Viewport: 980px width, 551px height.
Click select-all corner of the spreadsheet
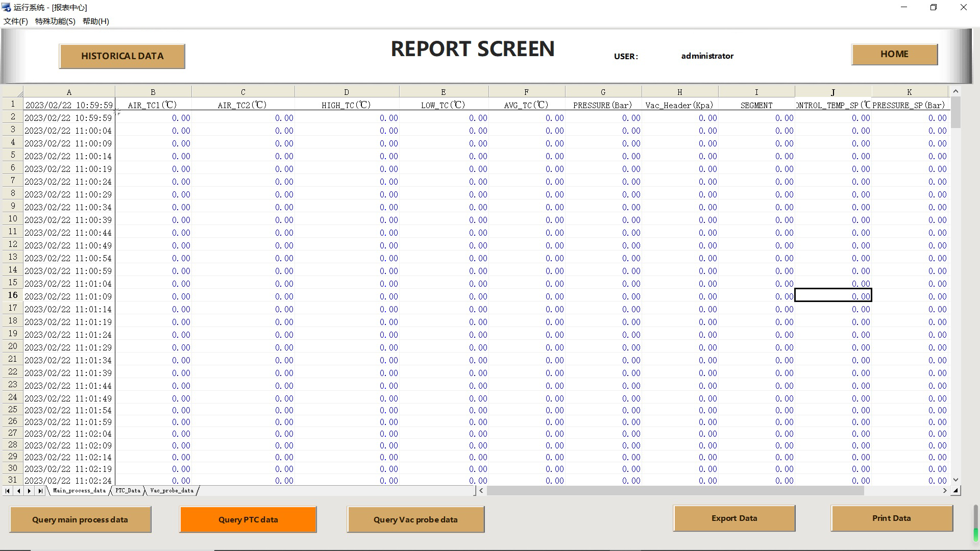tap(12, 92)
